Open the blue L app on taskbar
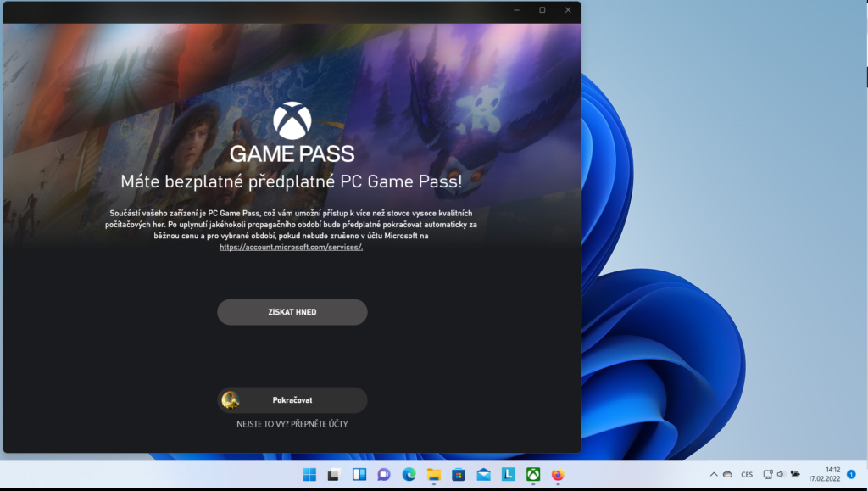The image size is (868, 491). [x=509, y=474]
